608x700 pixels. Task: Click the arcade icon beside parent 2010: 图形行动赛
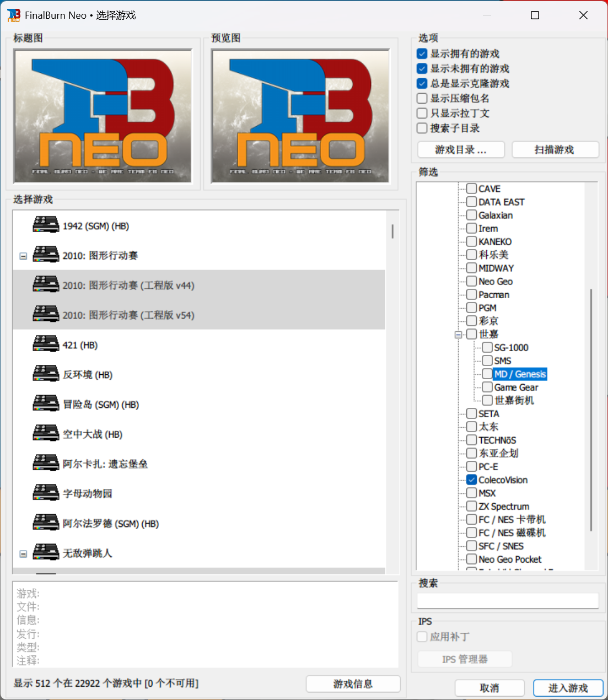(x=46, y=255)
